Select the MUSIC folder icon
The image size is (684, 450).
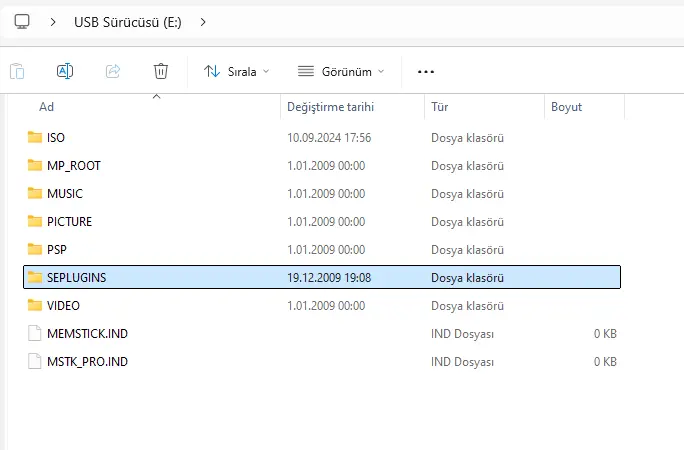(x=35, y=193)
